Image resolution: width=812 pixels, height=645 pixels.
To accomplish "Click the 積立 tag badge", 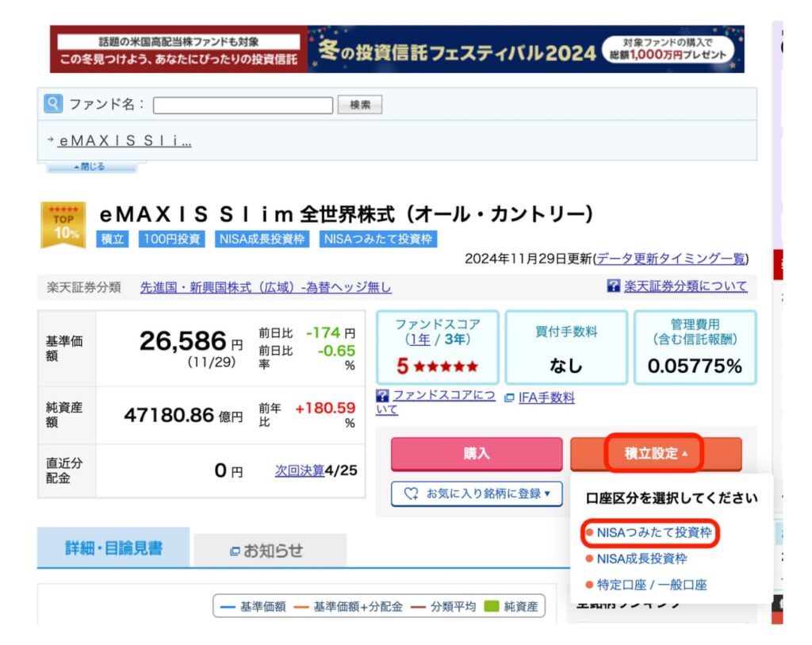I will [x=113, y=239].
